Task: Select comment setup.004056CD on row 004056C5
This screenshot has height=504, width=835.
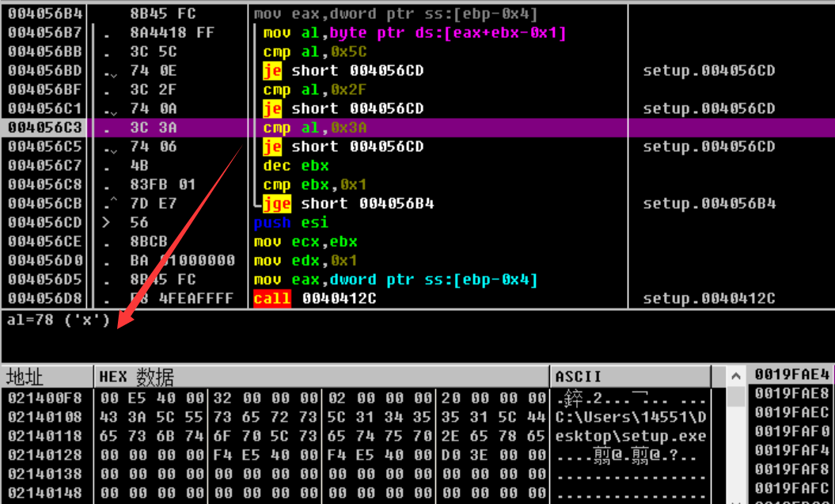Action: tap(709, 147)
